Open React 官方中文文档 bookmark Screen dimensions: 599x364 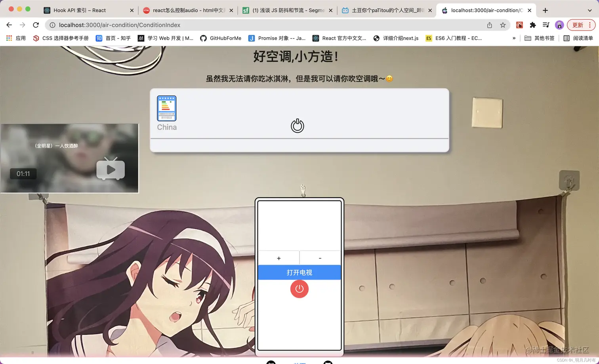pyautogui.click(x=339, y=38)
